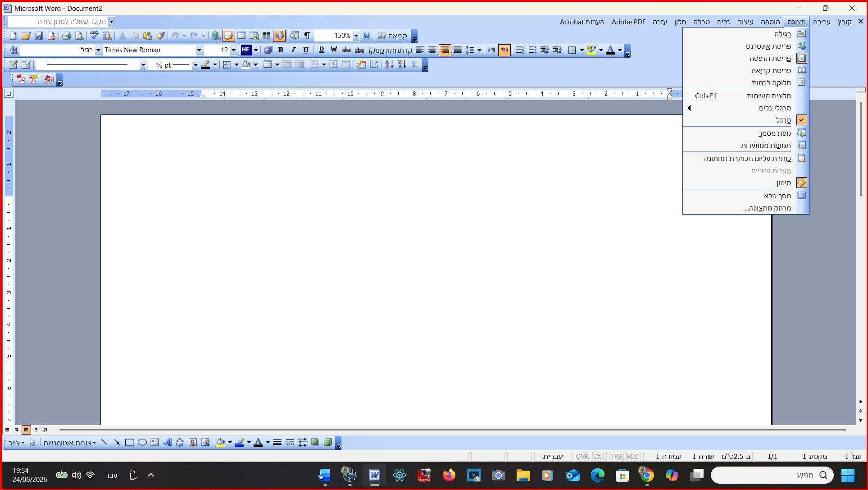Screen dimensions: 868x490
Task: Click the Sort Ascending A-Z icon
Action: [389, 64]
